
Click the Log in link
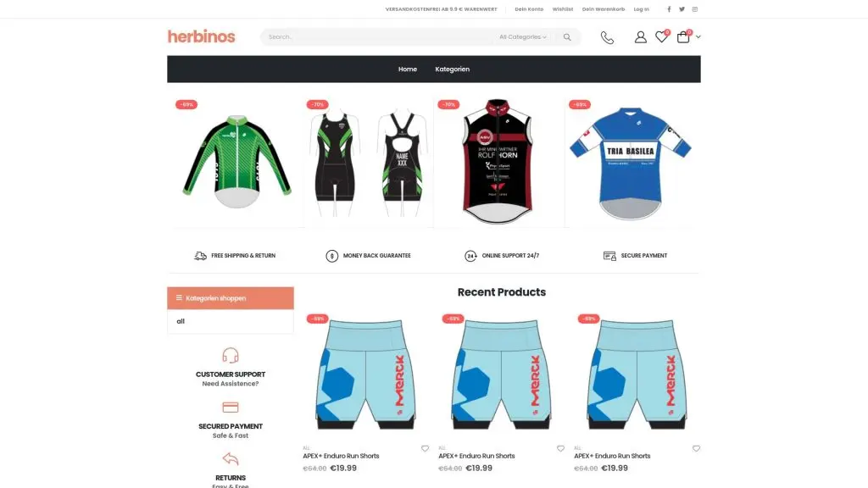coord(642,8)
